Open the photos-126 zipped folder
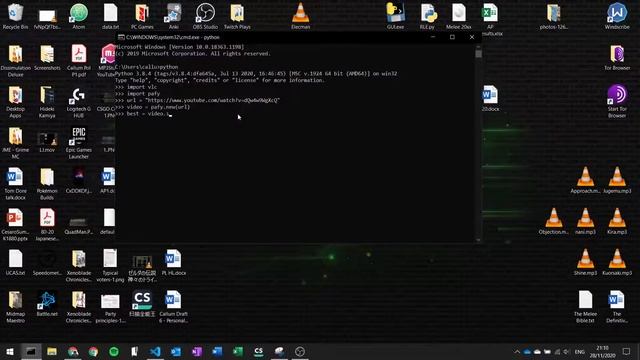 (553, 16)
